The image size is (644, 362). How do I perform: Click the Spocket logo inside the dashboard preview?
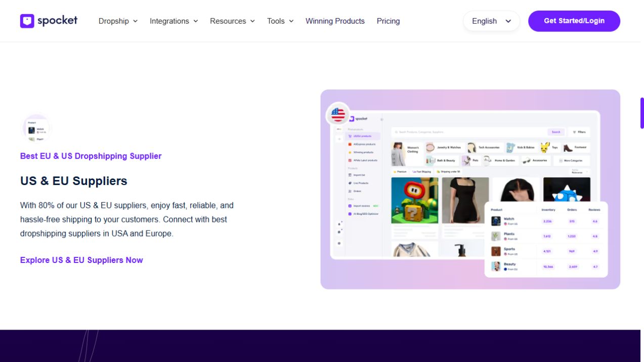[358, 119]
